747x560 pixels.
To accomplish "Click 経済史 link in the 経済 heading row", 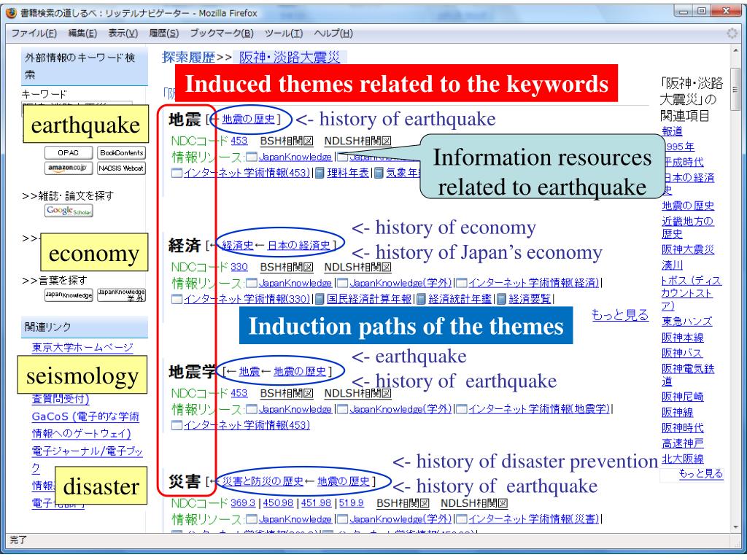I will click(238, 245).
